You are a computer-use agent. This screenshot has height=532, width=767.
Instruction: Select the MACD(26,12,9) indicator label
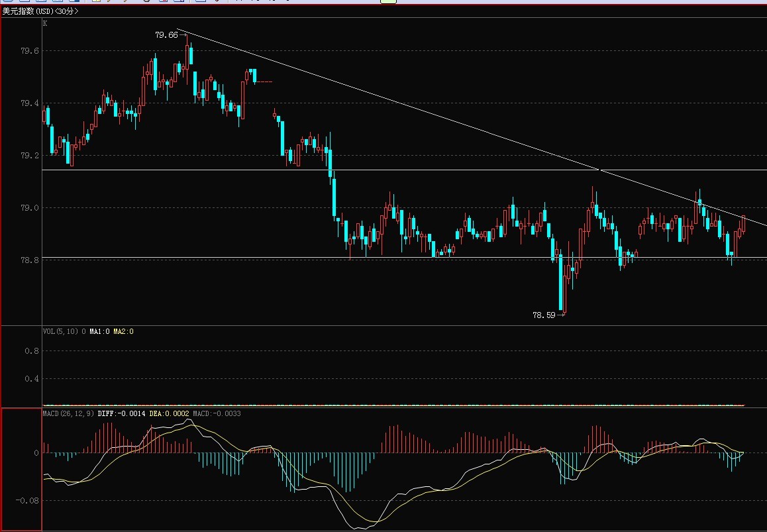(x=68, y=413)
